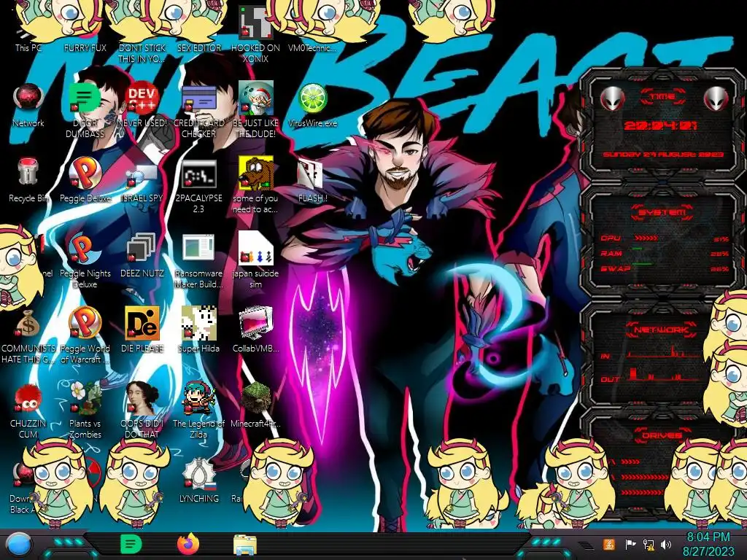
Task: Click the RAM usage bar on the gadget
Action: (x=638, y=249)
